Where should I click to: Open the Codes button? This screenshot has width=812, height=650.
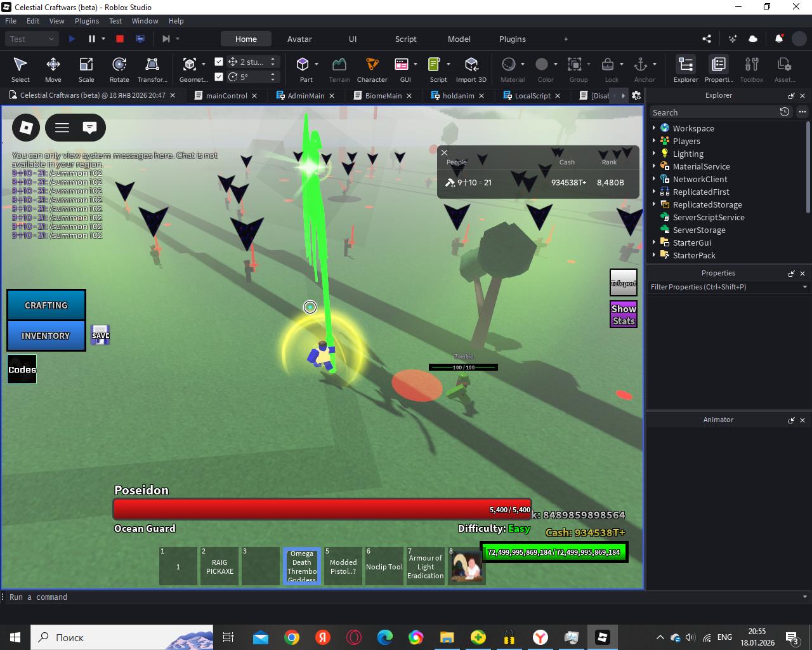[x=22, y=369]
